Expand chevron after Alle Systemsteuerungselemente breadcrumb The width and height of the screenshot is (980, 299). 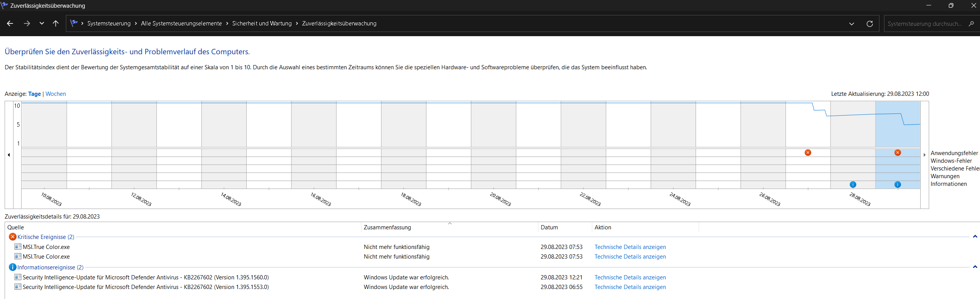pos(227,23)
